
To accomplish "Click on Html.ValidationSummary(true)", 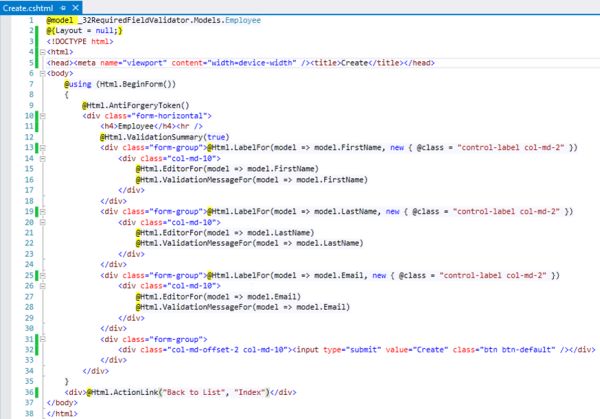I will click(165, 137).
